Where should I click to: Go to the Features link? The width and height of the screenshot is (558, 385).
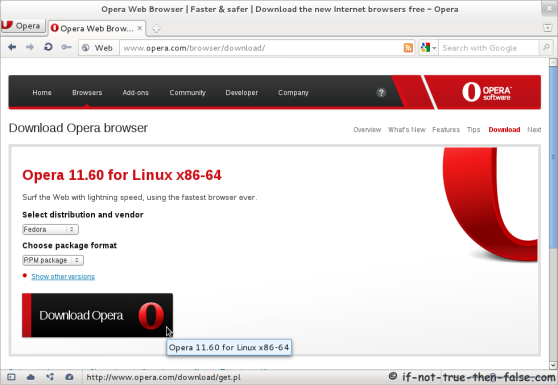(446, 130)
